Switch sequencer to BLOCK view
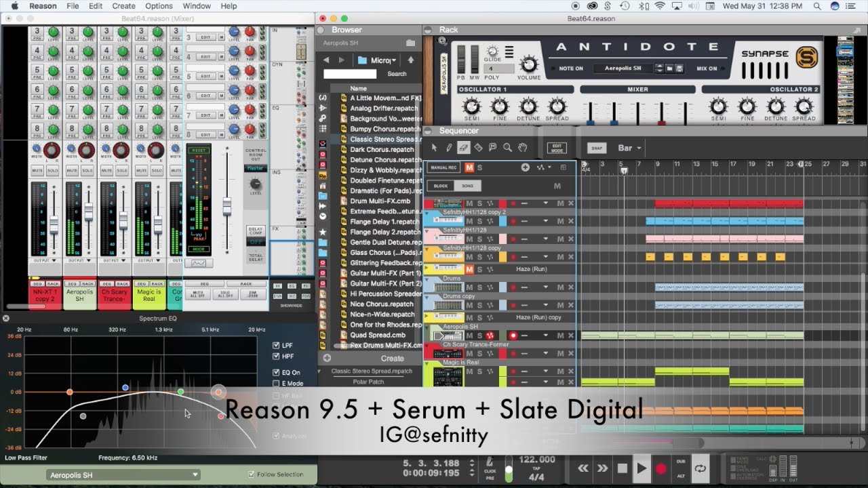This screenshot has height=488, width=868. (441, 186)
